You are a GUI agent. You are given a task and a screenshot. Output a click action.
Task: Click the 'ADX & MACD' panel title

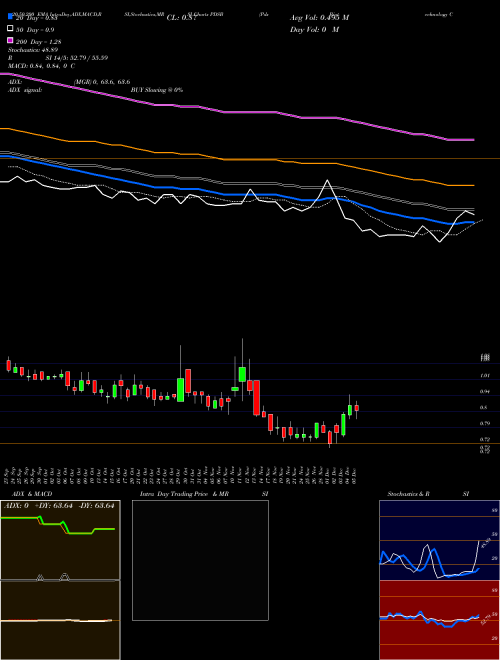[x=32, y=494]
